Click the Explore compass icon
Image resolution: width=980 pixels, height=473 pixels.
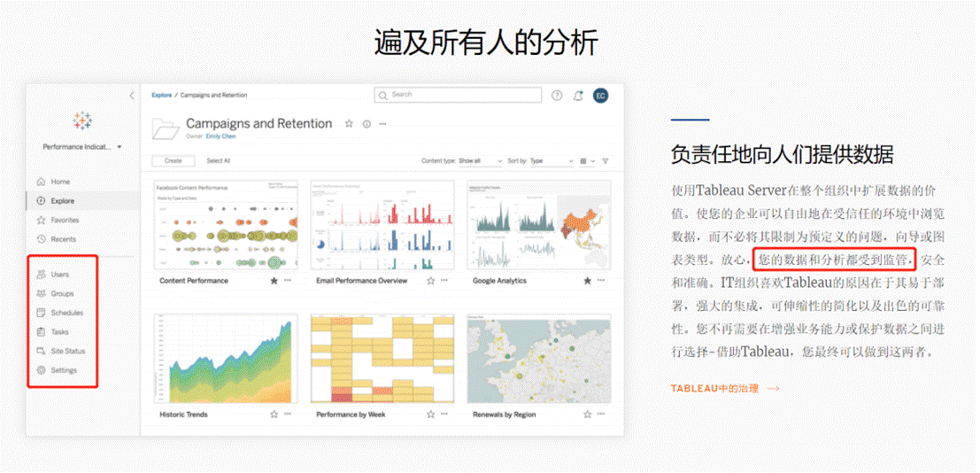click(x=42, y=201)
